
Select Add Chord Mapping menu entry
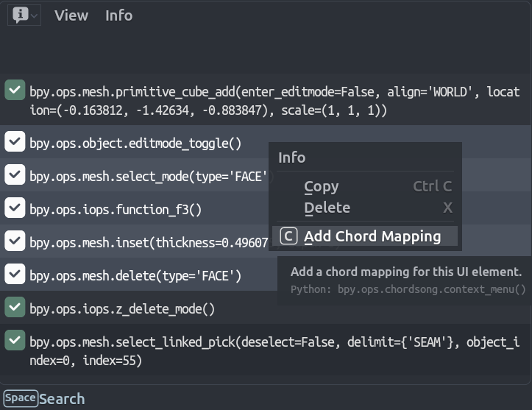(x=372, y=236)
